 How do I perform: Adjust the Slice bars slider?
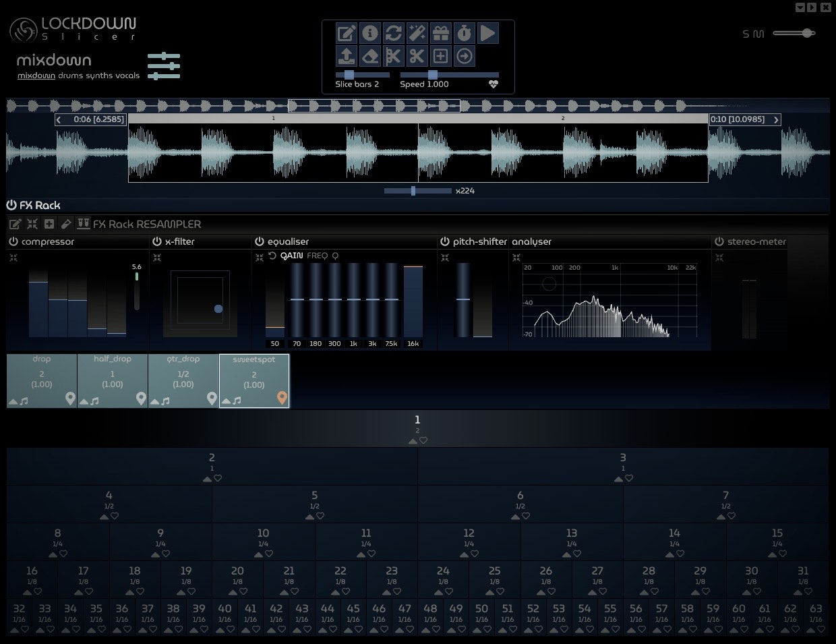click(x=363, y=75)
